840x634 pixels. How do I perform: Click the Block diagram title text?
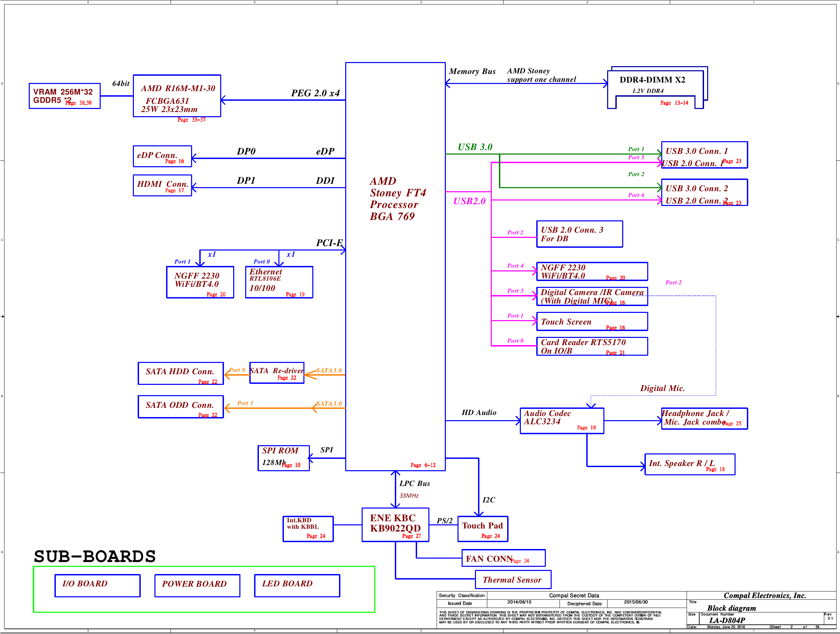[x=731, y=608]
